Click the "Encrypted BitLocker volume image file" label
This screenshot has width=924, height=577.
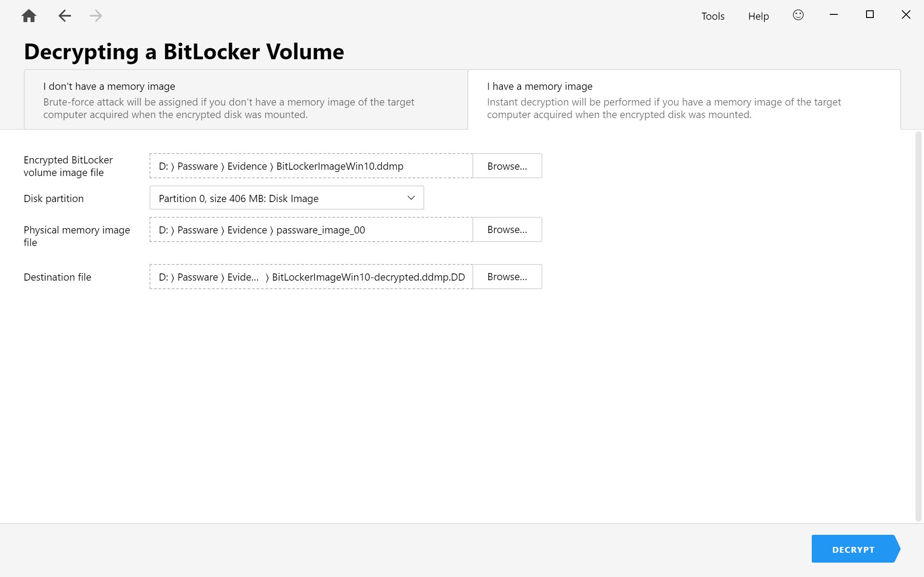tap(68, 166)
